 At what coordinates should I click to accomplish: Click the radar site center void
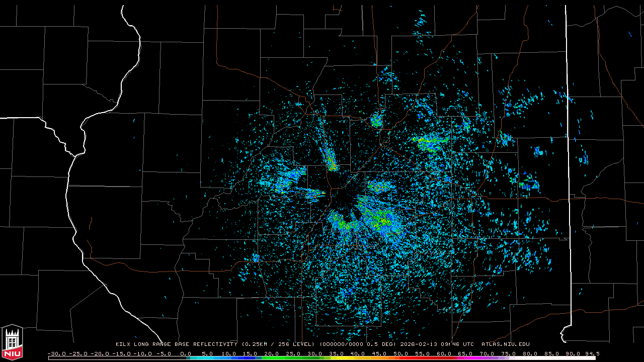pos(344,200)
